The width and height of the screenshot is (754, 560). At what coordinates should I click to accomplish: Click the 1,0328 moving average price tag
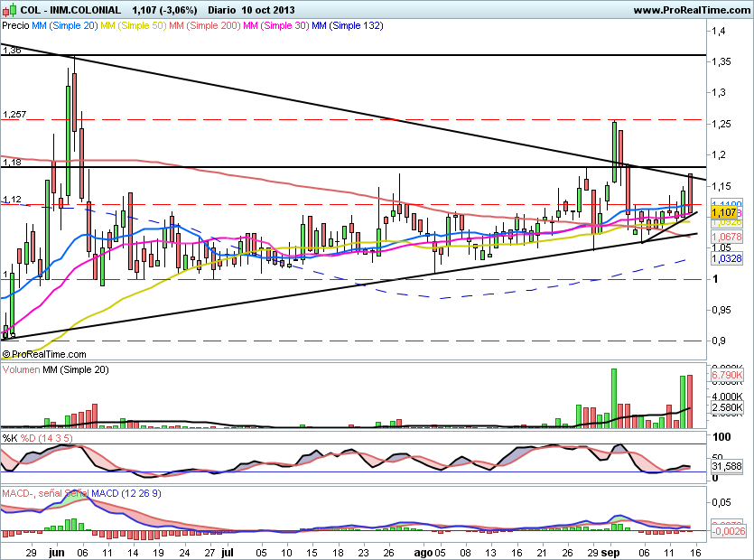[727, 258]
